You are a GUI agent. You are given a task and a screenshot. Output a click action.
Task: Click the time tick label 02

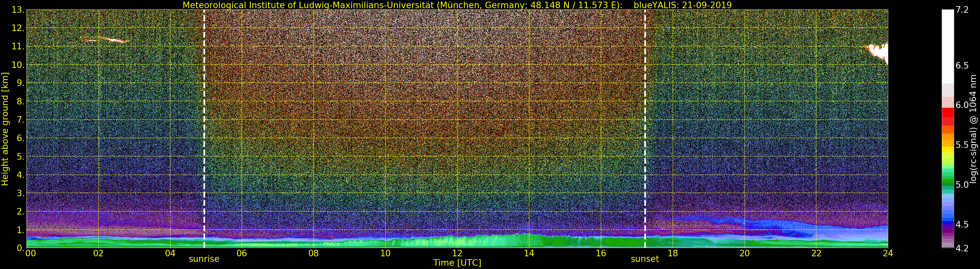click(x=98, y=253)
